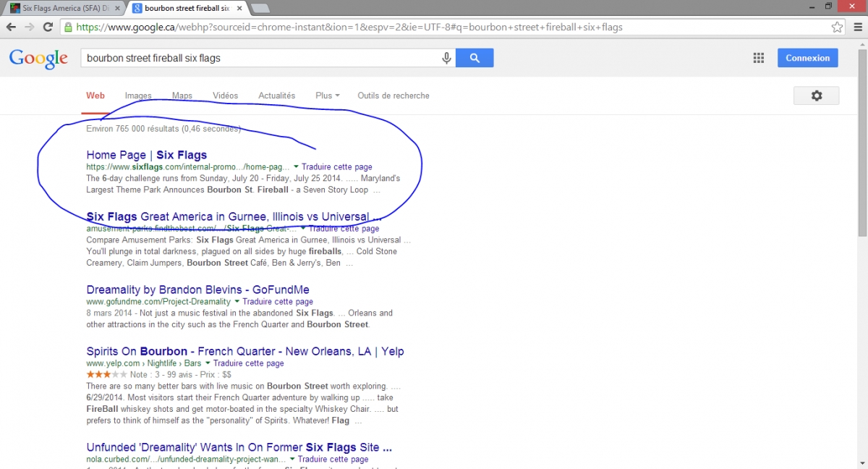Image resolution: width=868 pixels, height=469 pixels.
Task: Open Dreamality by Brandon Blevins GoFundMe result
Action: point(198,290)
